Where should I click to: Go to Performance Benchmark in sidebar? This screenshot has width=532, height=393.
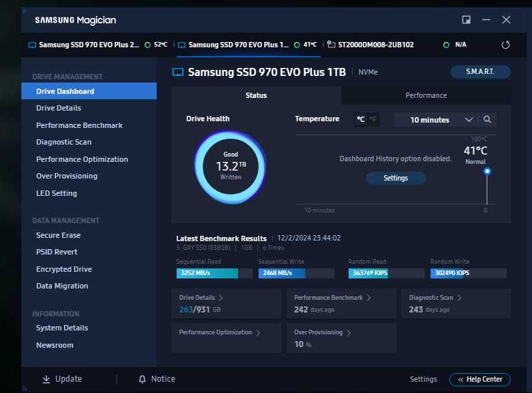[89, 125]
